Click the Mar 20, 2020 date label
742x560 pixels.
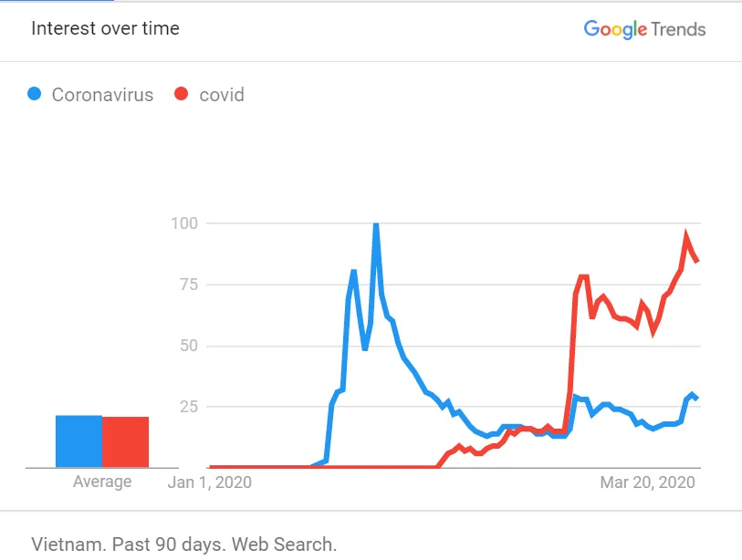tap(647, 482)
